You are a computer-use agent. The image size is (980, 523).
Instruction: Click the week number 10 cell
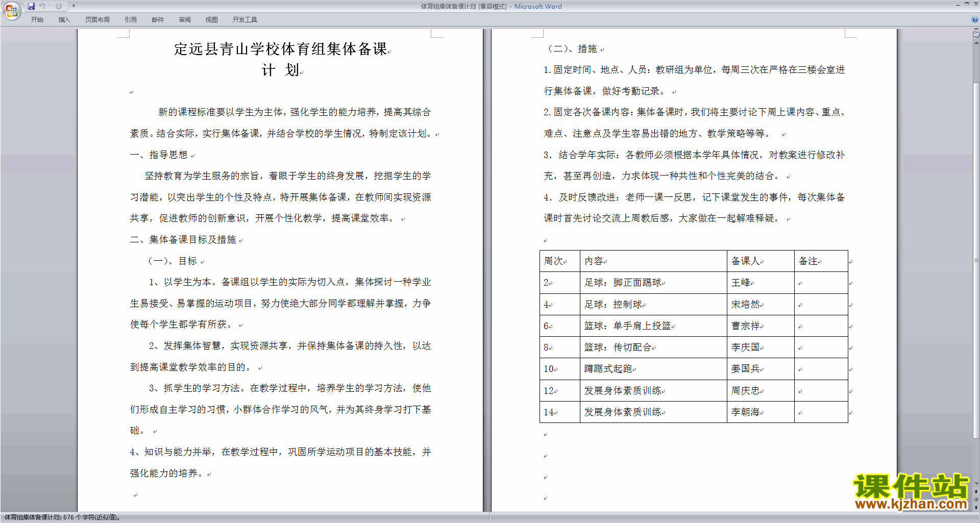(559, 368)
